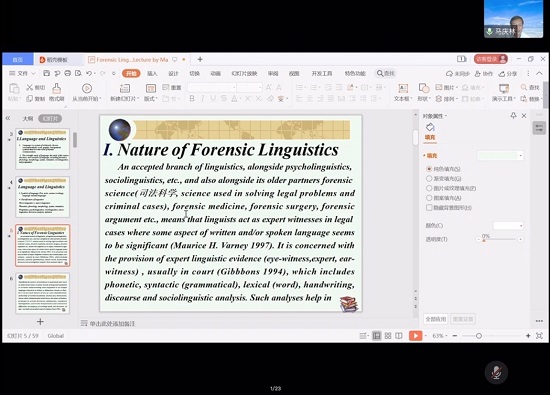The width and height of the screenshot is (550, 395).
Task: Select the solid fill radio button
Action: click(429, 169)
